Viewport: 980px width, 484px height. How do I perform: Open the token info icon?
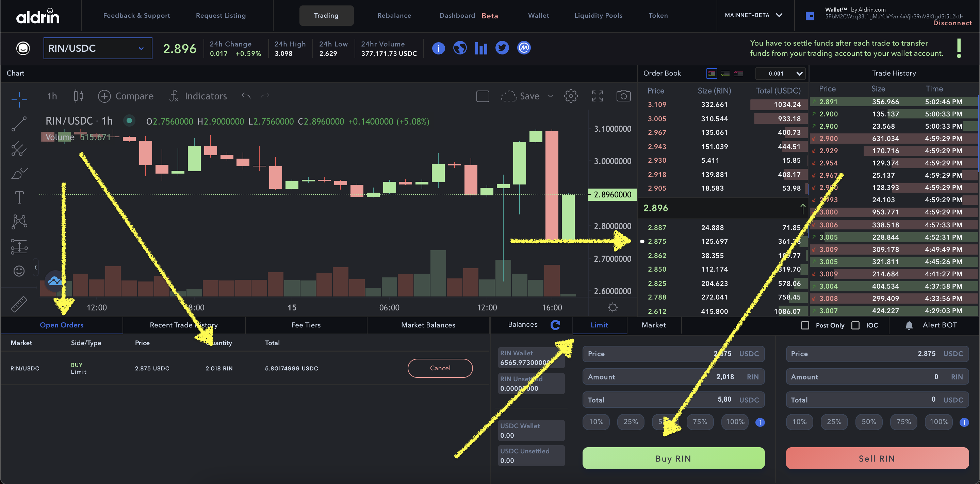click(438, 48)
